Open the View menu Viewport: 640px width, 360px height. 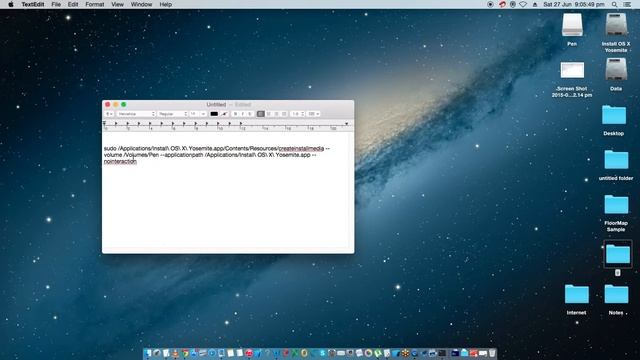point(117,4)
